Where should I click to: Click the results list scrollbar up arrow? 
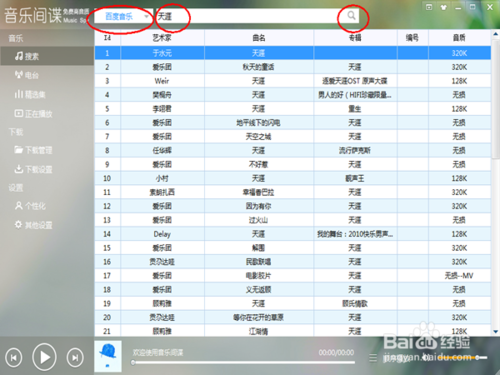[x=495, y=34]
